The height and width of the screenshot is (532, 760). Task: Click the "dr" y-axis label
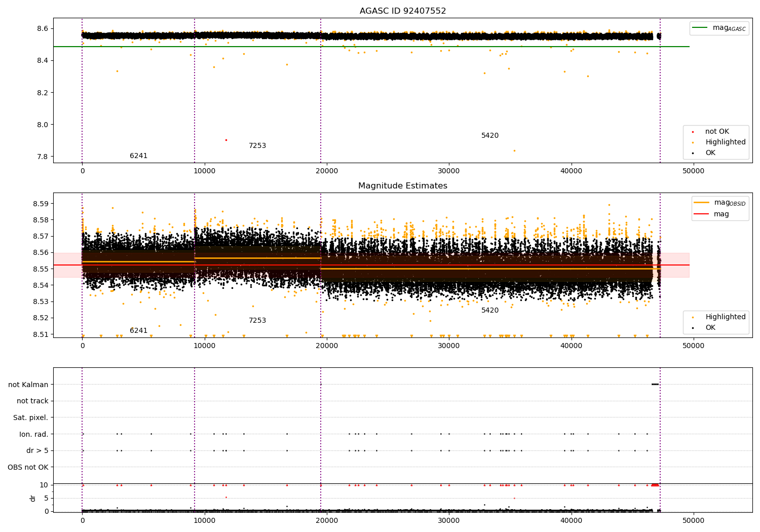pyautogui.click(x=33, y=498)
